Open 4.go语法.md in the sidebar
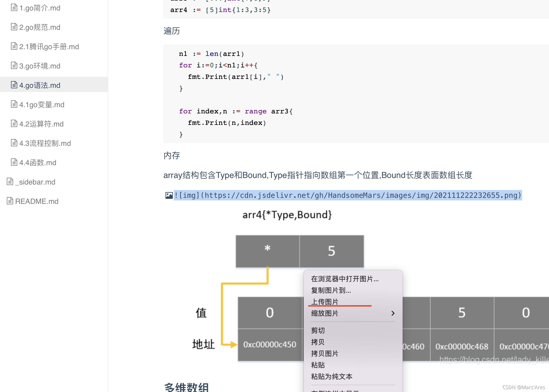Viewport: 549px width, 392px height. (40, 84)
